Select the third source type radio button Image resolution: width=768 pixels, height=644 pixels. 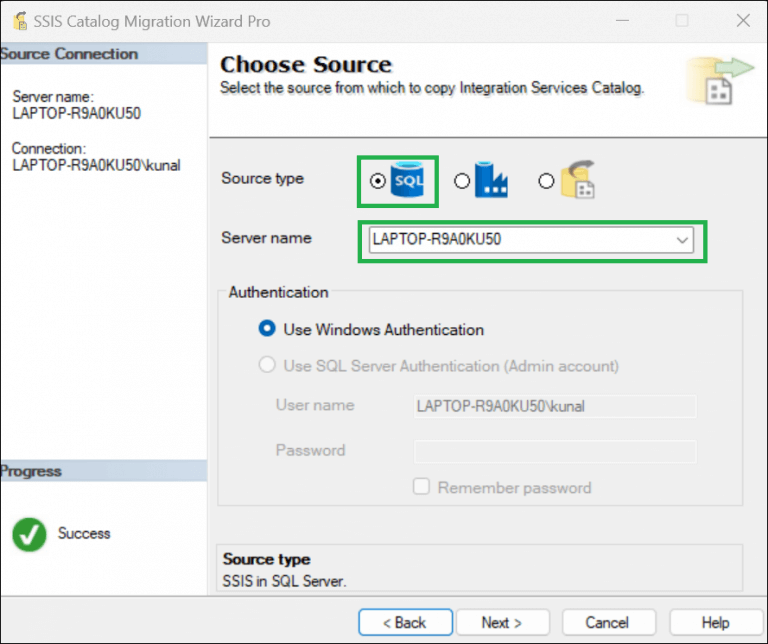click(546, 181)
